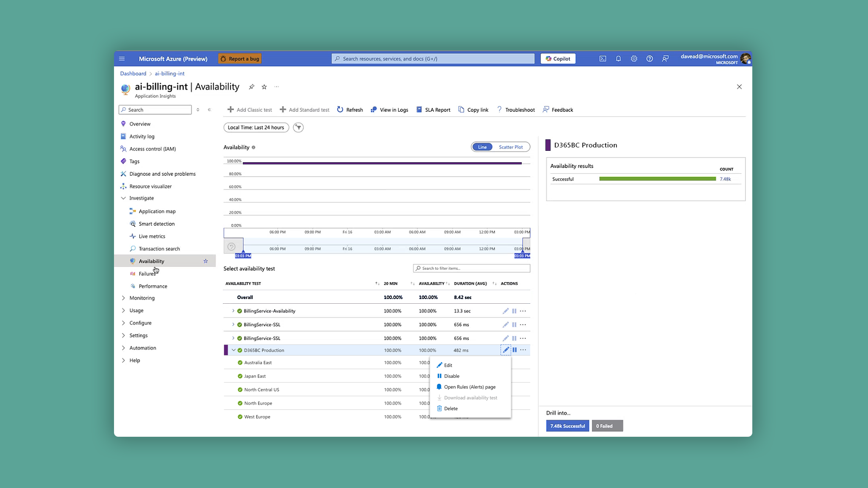Screen dimensions: 868x488
Task: Open the SLA Report
Action: [x=433, y=110]
